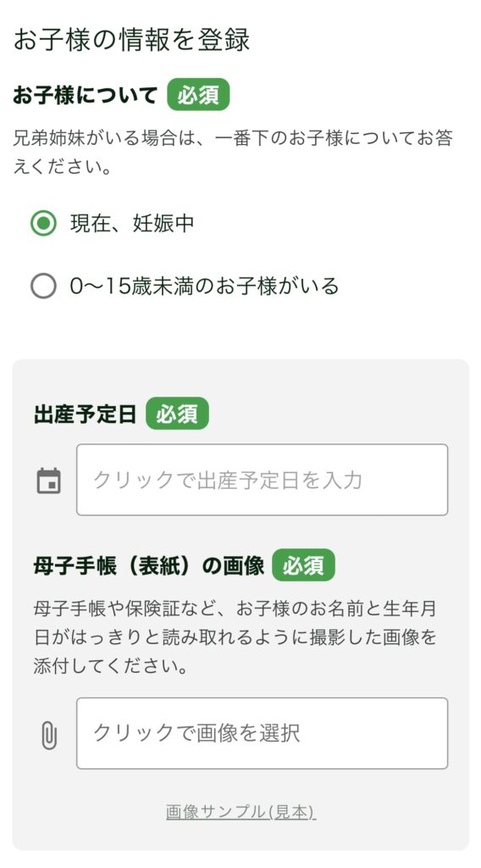The image size is (481, 868).
Task: Click the 必須 badge beside 母子手帳(表紙)の画像
Action: pyautogui.click(x=303, y=565)
